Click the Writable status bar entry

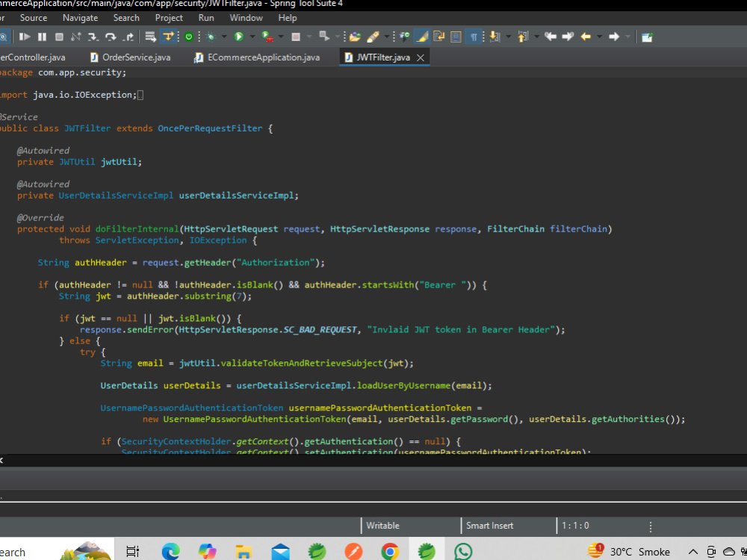click(x=382, y=525)
